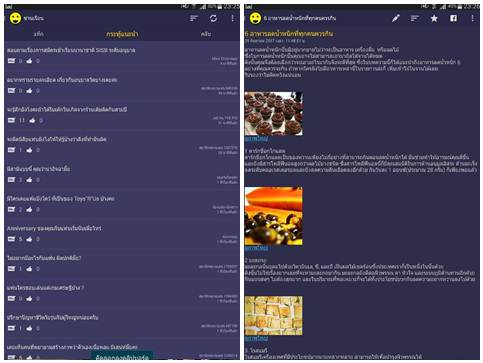Switch to the rightmost tab in forum list
Viewport: 483px width, 363px height.
point(206,34)
